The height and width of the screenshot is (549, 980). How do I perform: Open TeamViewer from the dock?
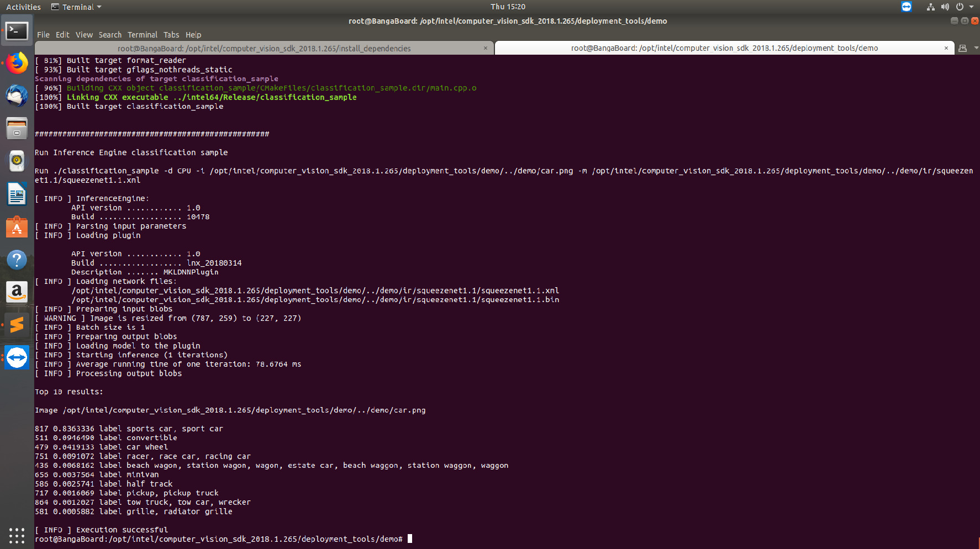[x=17, y=357]
